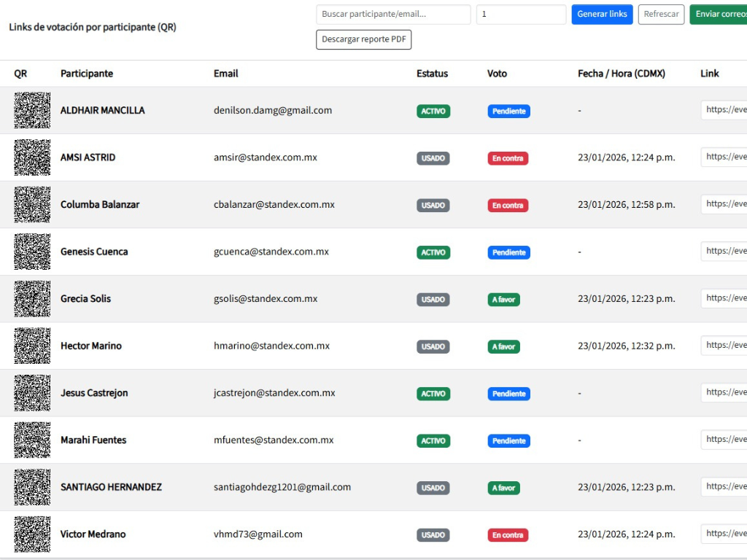Click the Estatus column header
The width and height of the screenshot is (747, 560).
pos(432,74)
